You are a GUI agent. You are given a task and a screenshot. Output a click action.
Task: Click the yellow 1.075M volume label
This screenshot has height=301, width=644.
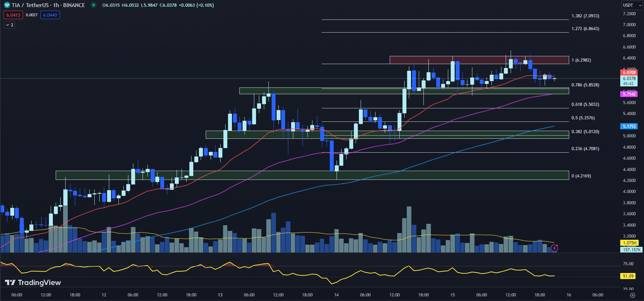(x=629, y=243)
